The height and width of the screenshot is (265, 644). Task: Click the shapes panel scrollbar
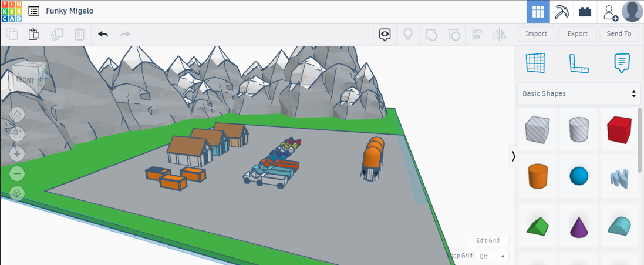pyautogui.click(x=640, y=140)
